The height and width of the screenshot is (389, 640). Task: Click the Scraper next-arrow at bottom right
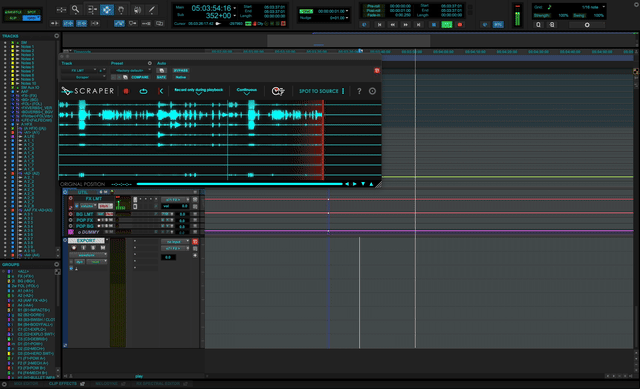coord(355,184)
